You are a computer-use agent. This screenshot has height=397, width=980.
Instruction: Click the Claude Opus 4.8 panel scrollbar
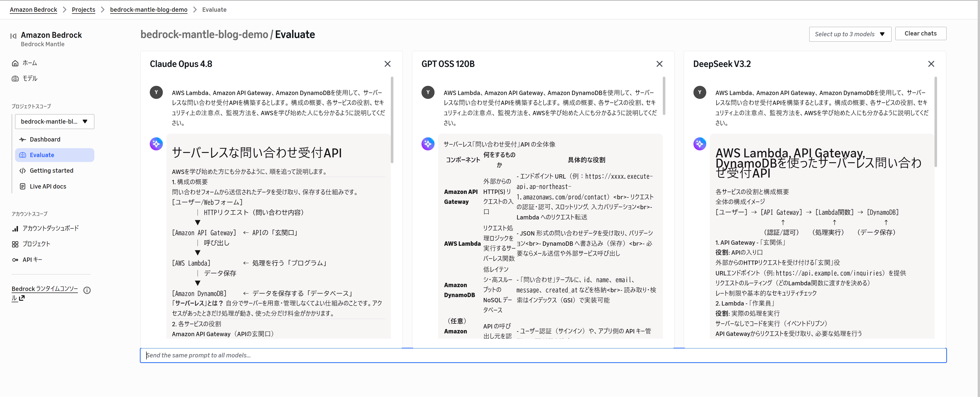pyautogui.click(x=392, y=120)
